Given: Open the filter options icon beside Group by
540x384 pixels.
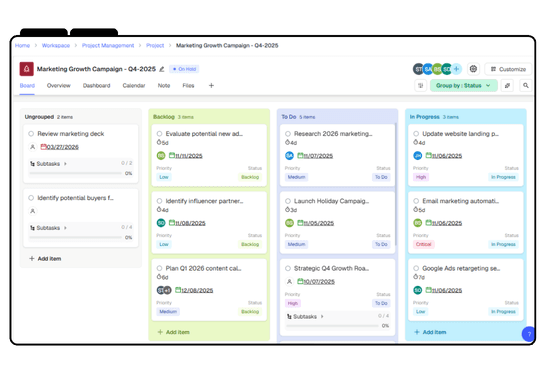Looking at the screenshot, I should click(x=420, y=85).
